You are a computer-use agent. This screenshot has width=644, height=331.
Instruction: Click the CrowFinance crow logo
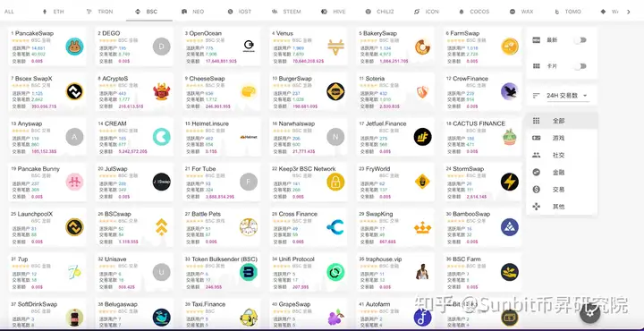click(x=510, y=91)
